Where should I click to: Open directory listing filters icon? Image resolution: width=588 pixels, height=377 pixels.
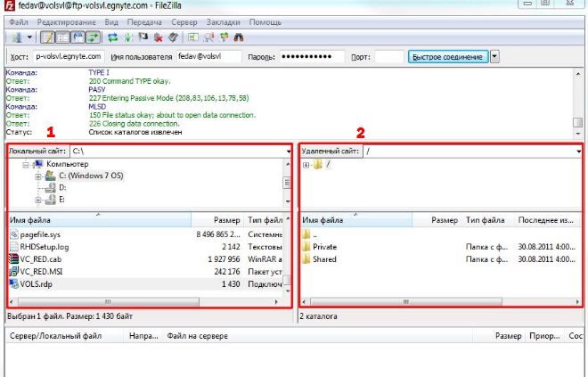[x=193, y=37]
